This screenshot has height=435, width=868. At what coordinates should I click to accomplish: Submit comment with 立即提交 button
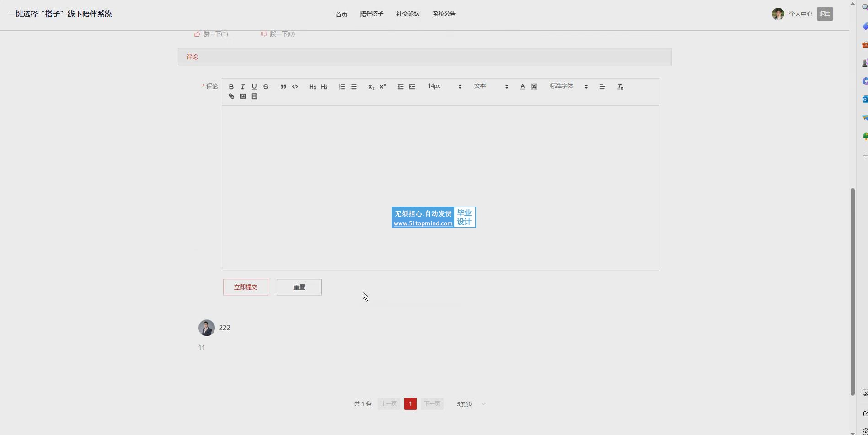246,287
